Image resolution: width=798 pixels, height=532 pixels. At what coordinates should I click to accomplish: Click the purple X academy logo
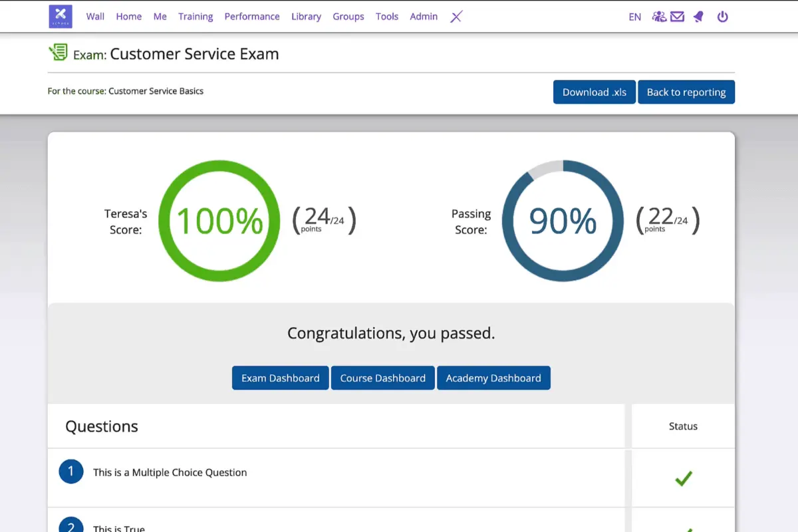[x=61, y=16]
